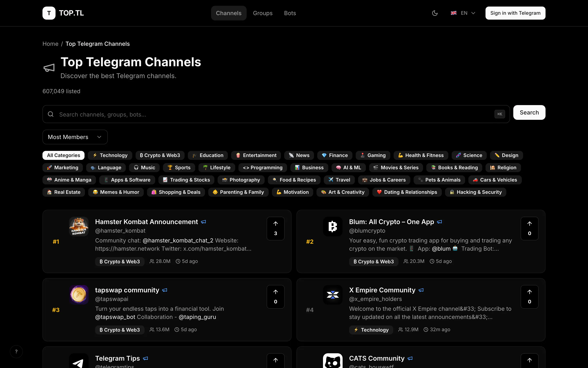Screen dimensions: 588x368
Task: Toggle dark mode with the moon icon
Action: (435, 13)
